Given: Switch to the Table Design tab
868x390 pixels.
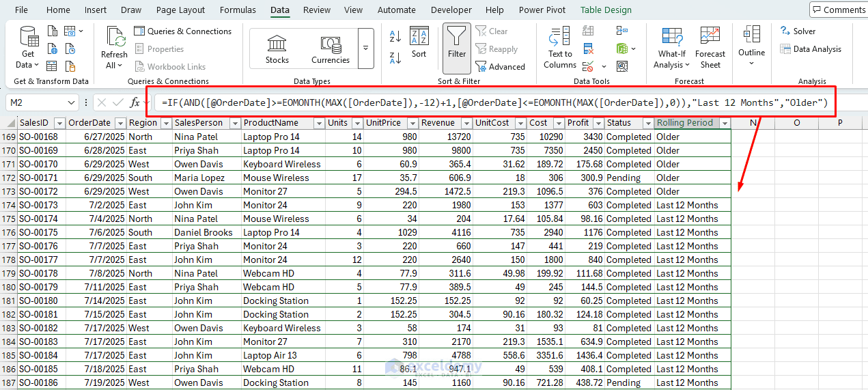Looking at the screenshot, I should point(606,10).
